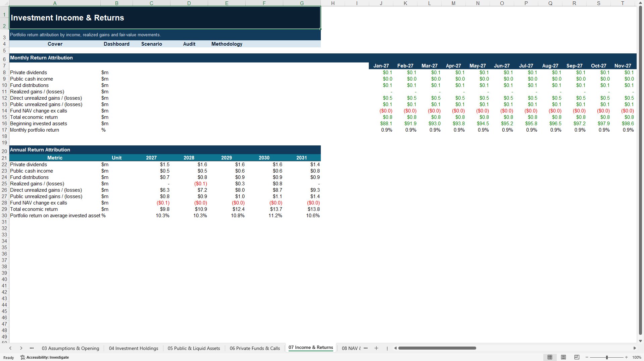Select the Metric header cell

(x=55, y=158)
